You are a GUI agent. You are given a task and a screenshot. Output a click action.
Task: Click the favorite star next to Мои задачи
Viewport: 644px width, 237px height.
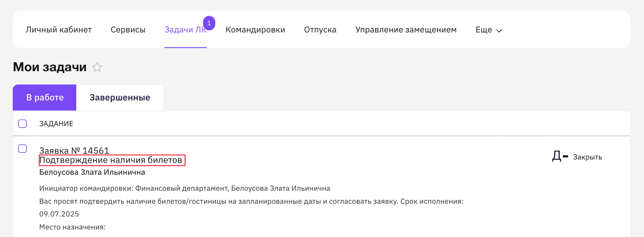(x=97, y=67)
